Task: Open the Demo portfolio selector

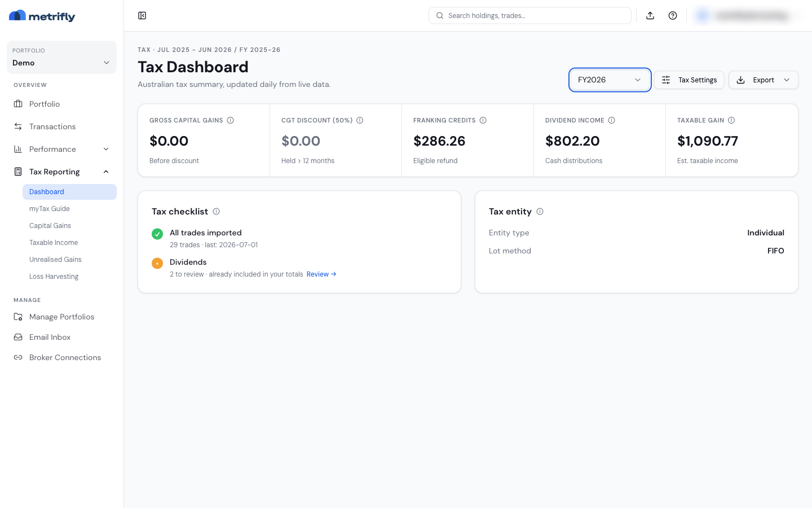Action: point(61,57)
